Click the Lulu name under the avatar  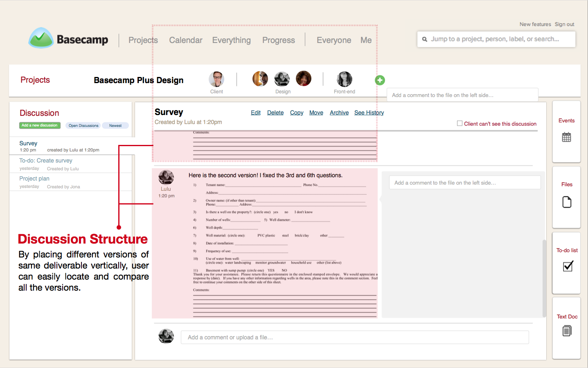coord(166,189)
